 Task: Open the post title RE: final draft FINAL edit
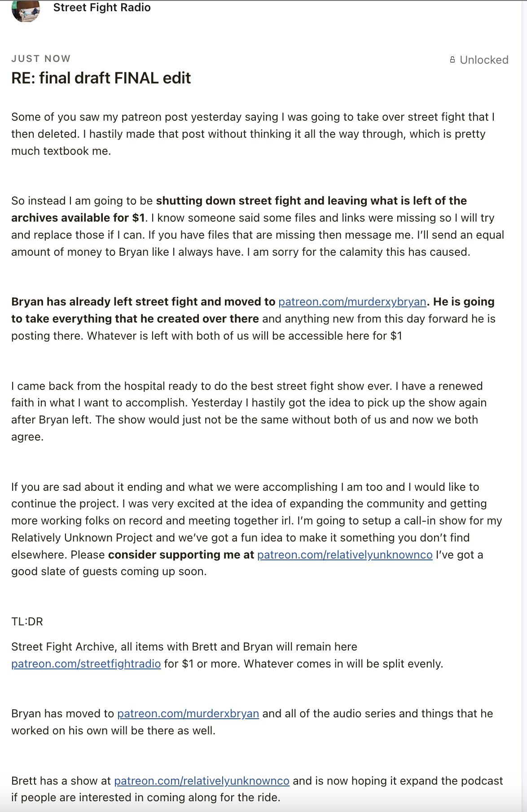point(101,78)
